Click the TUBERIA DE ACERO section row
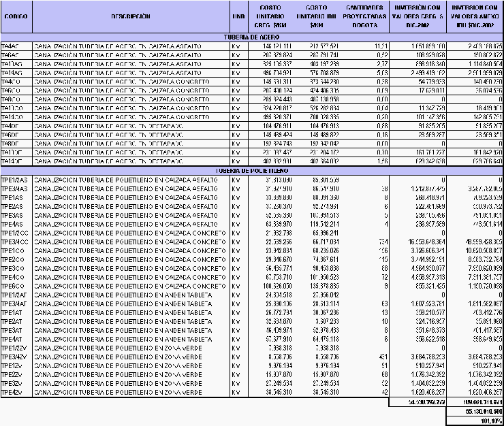The width and height of the screenshot is (504, 426). (252, 36)
